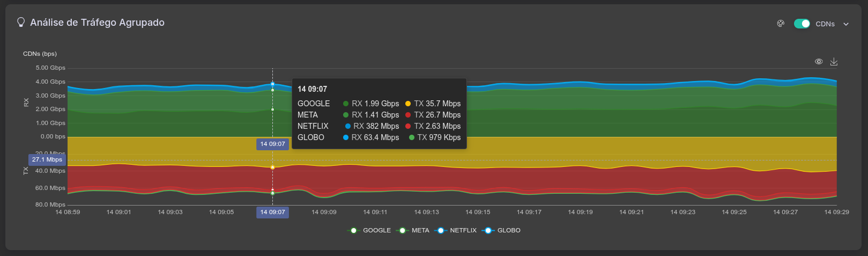Click the 'CDNs (bps)' axis title
The image size is (868, 256).
tap(40, 54)
